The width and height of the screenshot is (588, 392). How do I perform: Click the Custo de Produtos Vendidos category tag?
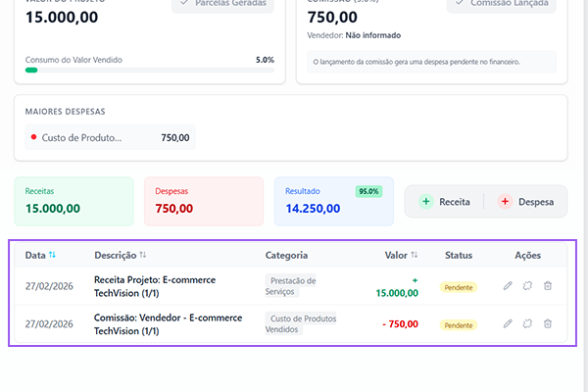point(301,323)
